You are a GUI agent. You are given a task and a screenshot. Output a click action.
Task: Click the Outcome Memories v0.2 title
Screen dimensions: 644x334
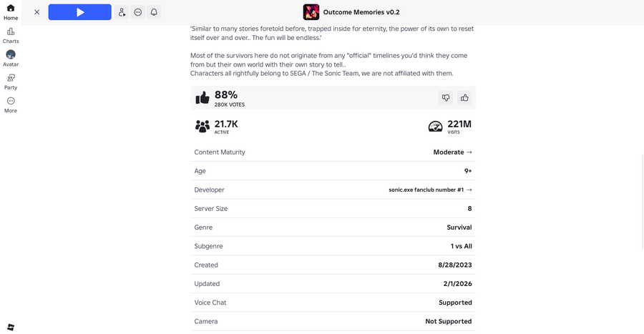[361, 12]
